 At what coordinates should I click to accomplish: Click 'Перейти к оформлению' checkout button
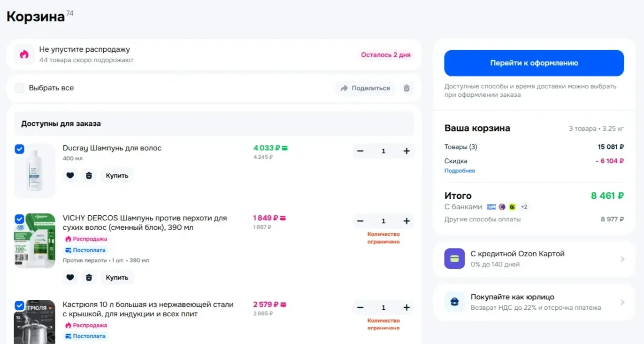pos(534,63)
